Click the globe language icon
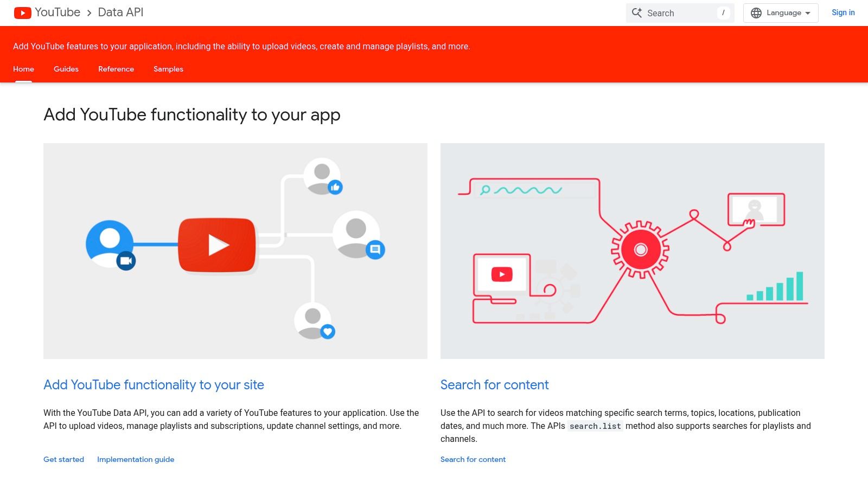The height and width of the screenshot is (488, 868). 756,13
